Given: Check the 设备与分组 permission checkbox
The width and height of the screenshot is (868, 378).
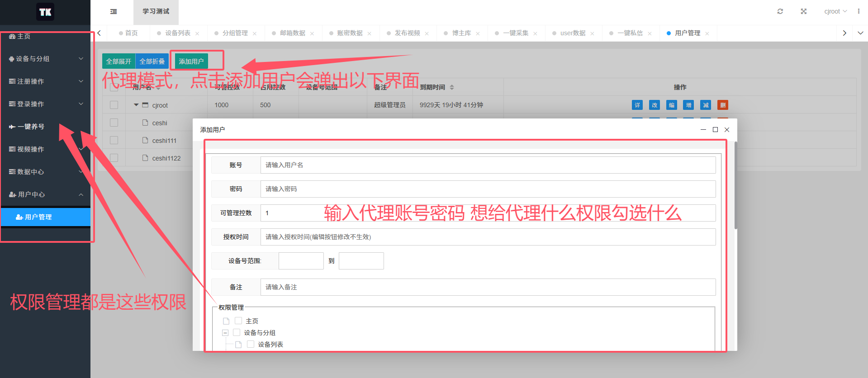Looking at the screenshot, I should 237,332.
